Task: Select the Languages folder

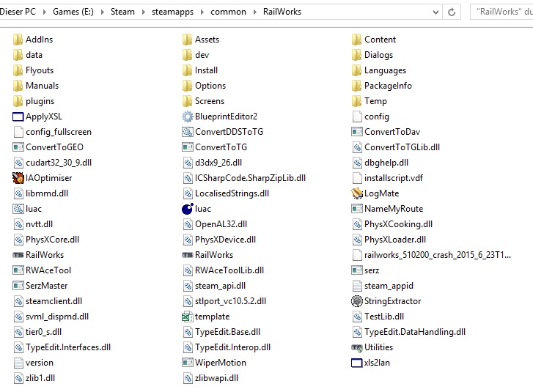Action: 379,70
